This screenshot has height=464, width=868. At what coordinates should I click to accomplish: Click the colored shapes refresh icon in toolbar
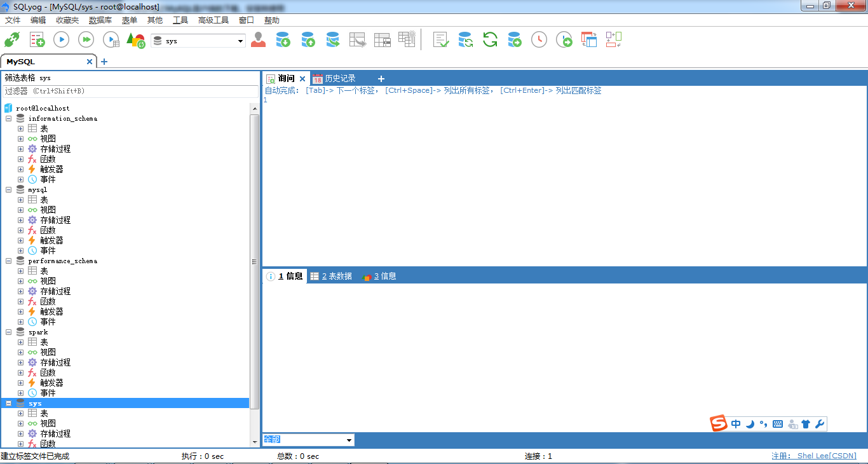[135, 40]
